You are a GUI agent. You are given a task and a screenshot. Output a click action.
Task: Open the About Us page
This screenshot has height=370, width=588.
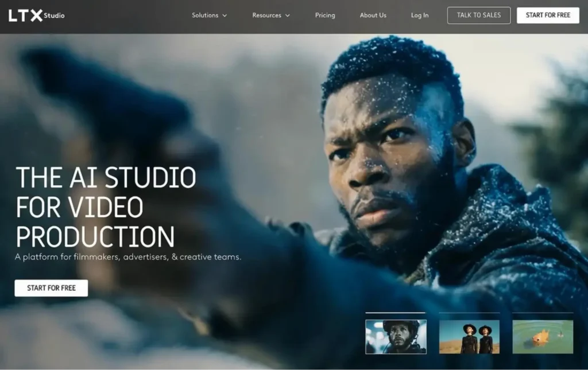(373, 15)
